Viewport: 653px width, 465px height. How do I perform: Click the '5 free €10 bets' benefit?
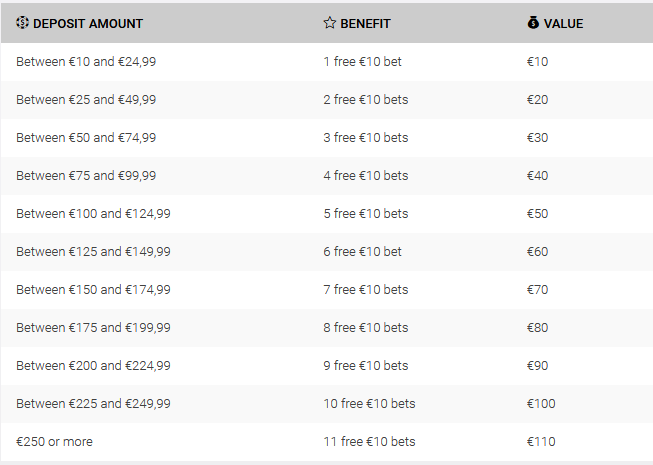tap(366, 214)
